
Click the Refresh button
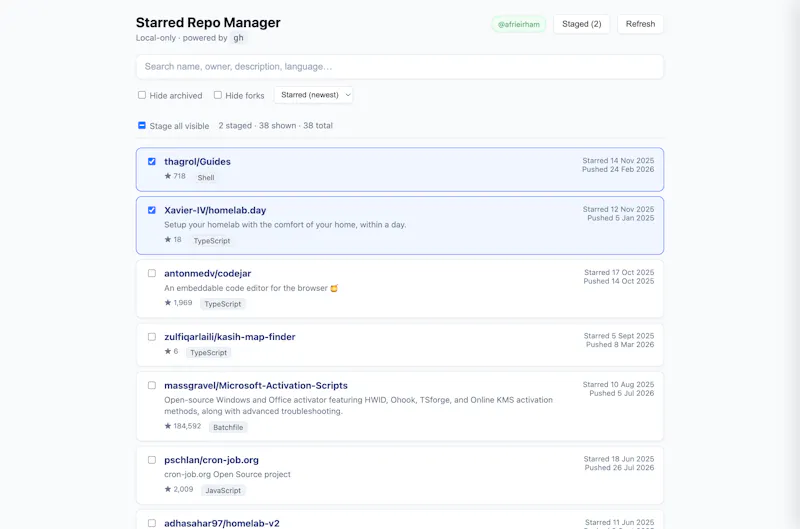(640, 24)
